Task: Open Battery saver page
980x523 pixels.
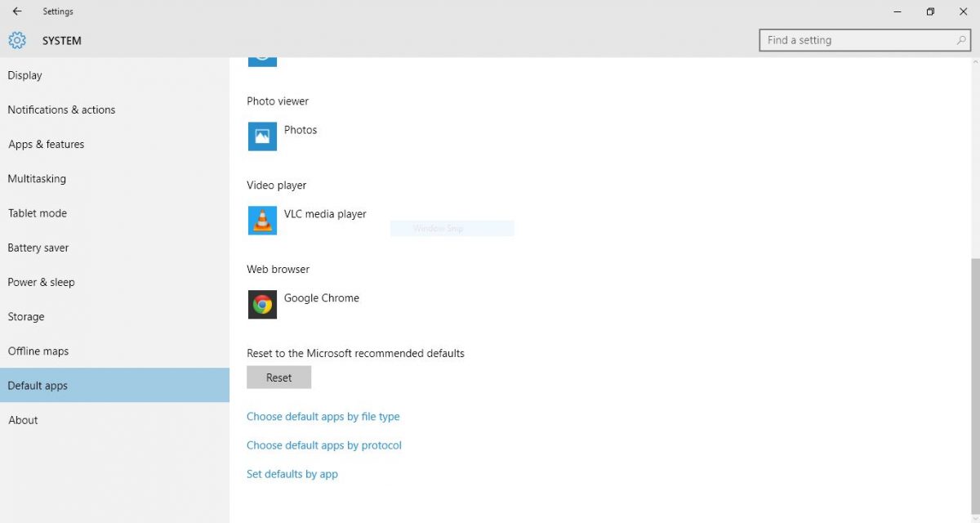Action: click(38, 248)
